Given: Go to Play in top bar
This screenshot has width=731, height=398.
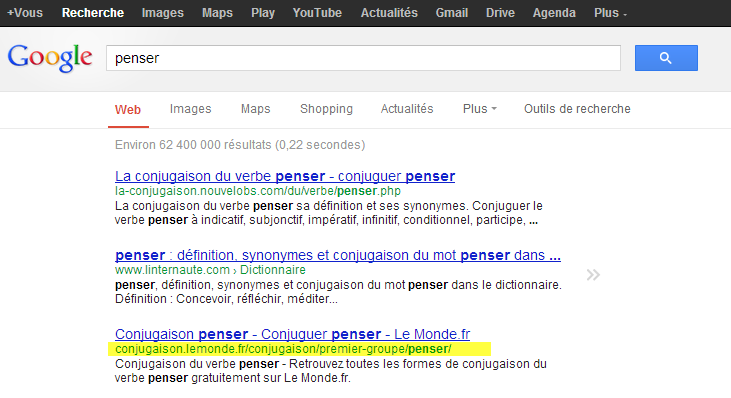Looking at the screenshot, I should pyautogui.click(x=263, y=13).
